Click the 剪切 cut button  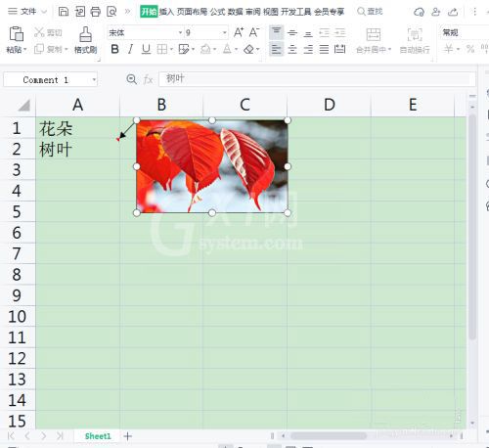coord(48,32)
